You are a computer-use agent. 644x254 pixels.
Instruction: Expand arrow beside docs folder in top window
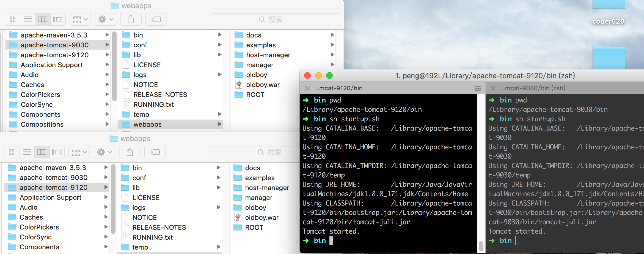[332, 35]
